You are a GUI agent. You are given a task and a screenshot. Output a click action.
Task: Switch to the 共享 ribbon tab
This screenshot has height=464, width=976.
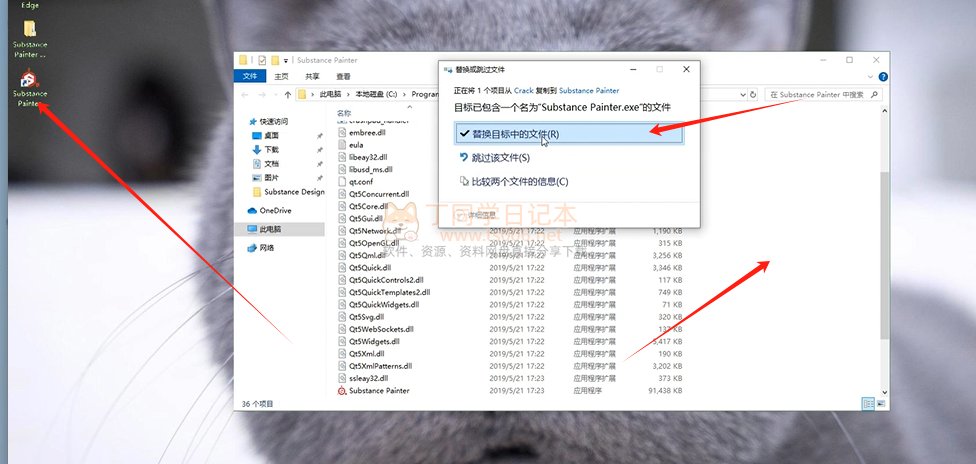312,76
